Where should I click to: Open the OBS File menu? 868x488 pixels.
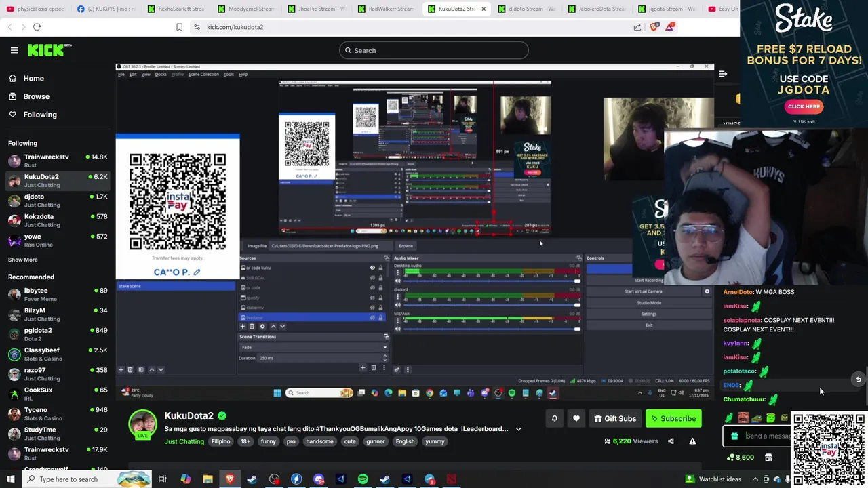point(121,74)
